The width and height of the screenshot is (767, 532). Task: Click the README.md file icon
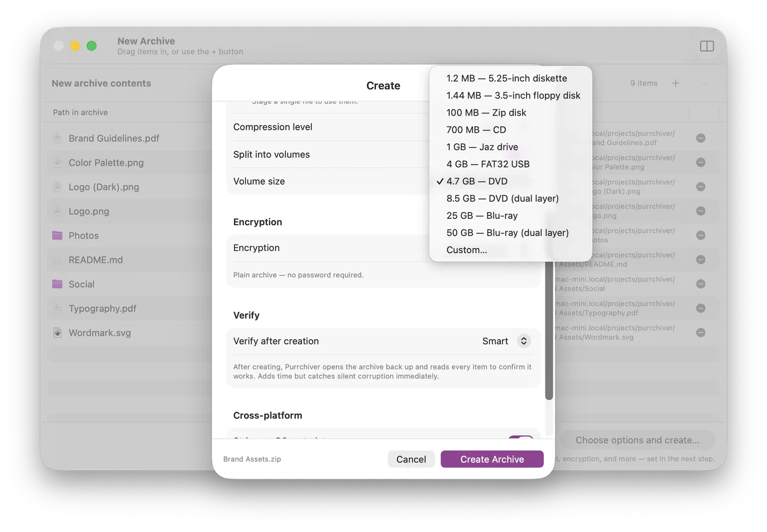pos(57,260)
